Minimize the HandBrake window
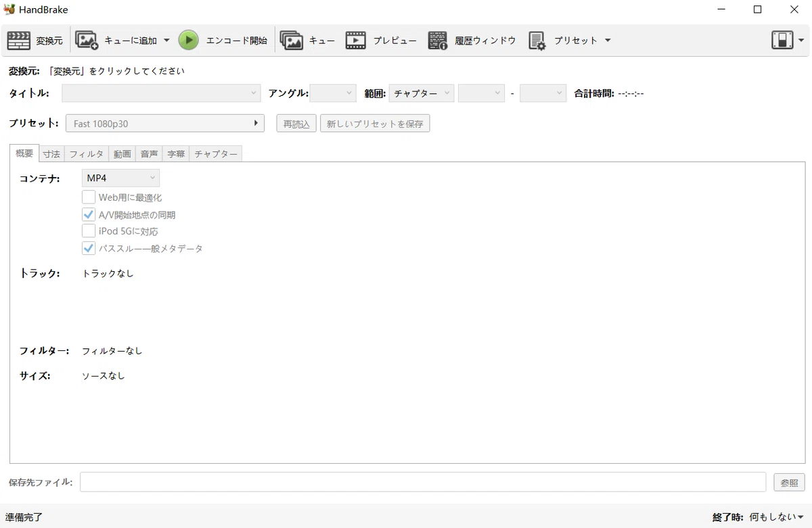 [x=720, y=9]
